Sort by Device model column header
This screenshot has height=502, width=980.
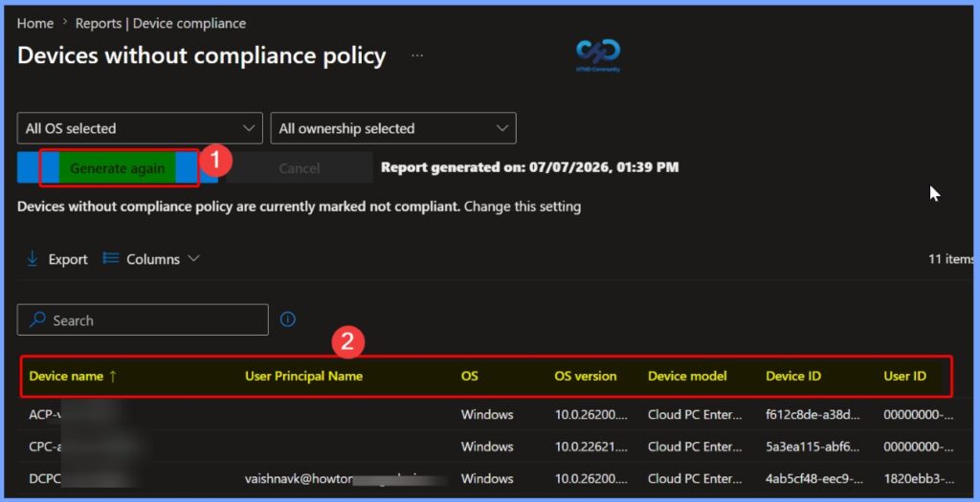(687, 376)
